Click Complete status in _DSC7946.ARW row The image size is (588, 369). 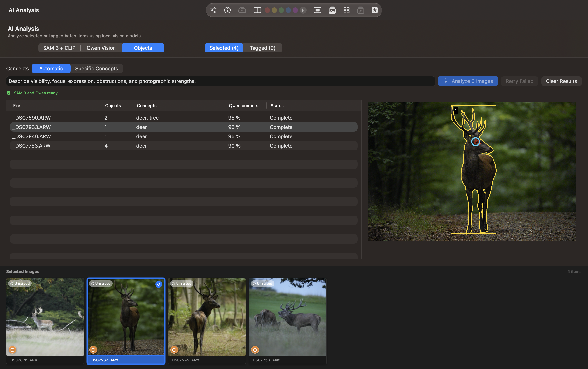click(x=281, y=136)
